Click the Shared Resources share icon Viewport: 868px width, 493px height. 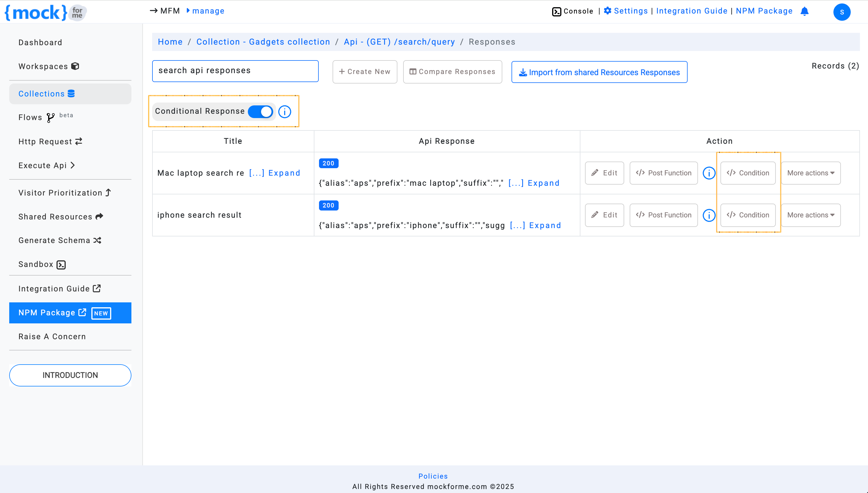pyautogui.click(x=99, y=216)
